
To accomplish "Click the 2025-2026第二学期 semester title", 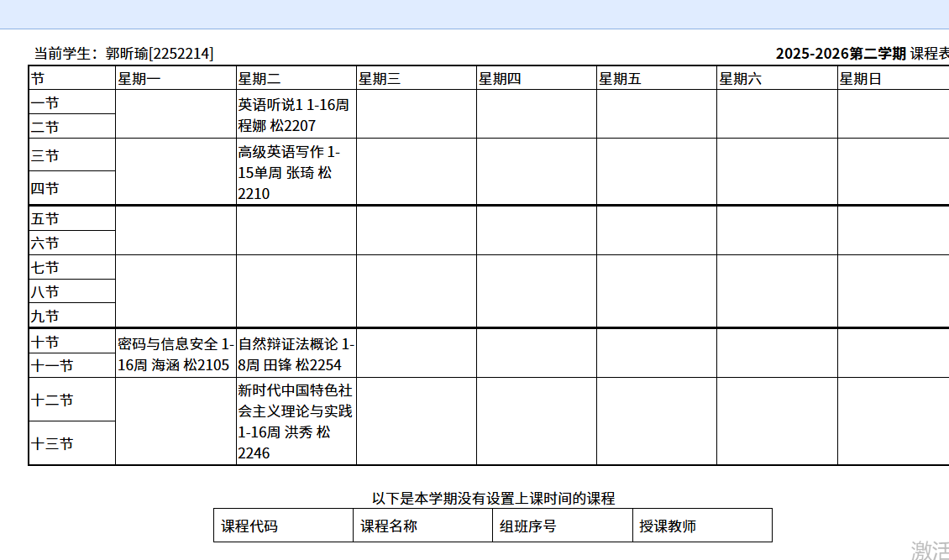I will tap(840, 54).
